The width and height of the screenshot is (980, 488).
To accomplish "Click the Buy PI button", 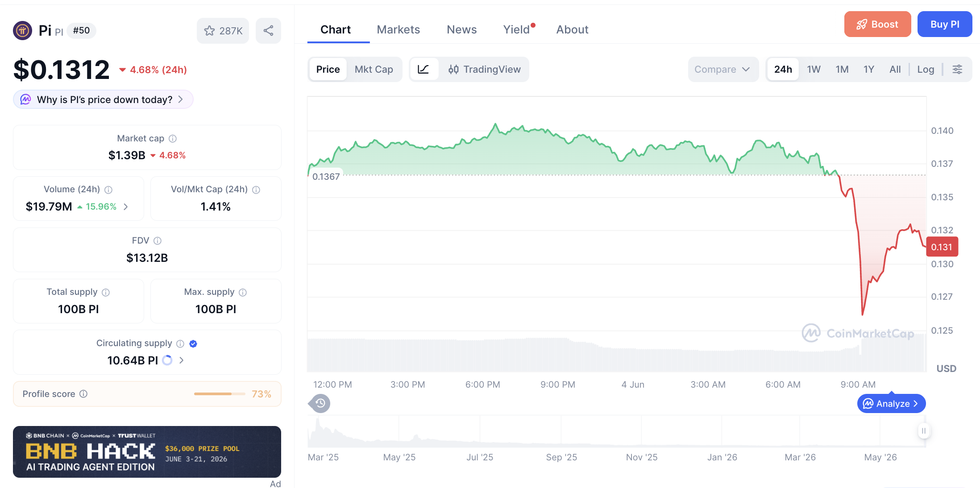I will coord(945,24).
